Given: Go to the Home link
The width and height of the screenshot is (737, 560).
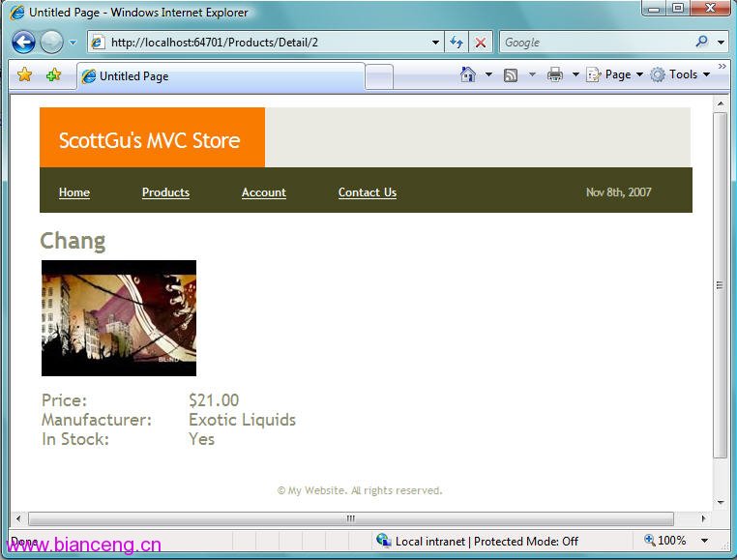Looking at the screenshot, I should [74, 192].
